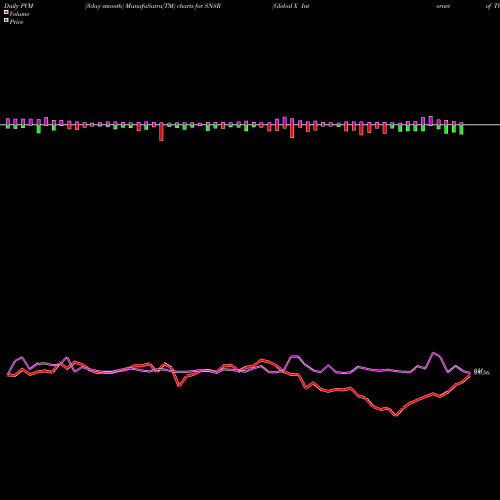
Task: Click the 'Volume' legend label
Action: coord(19,14)
